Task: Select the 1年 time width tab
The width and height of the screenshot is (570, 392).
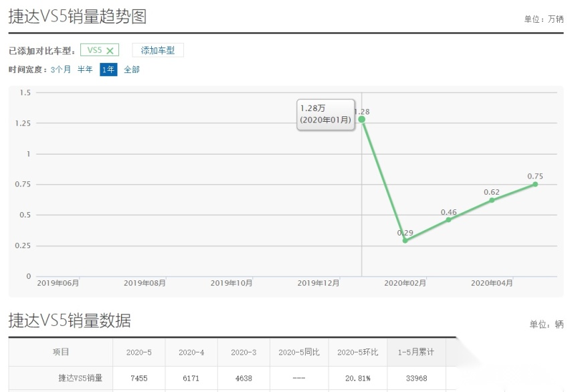Action: [x=108, y=70]
